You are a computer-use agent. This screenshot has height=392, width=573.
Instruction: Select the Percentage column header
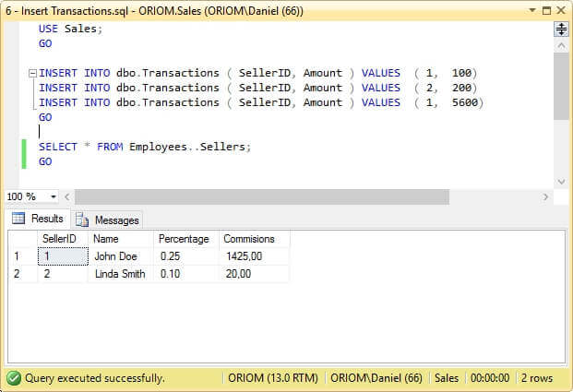coord(186,239)
